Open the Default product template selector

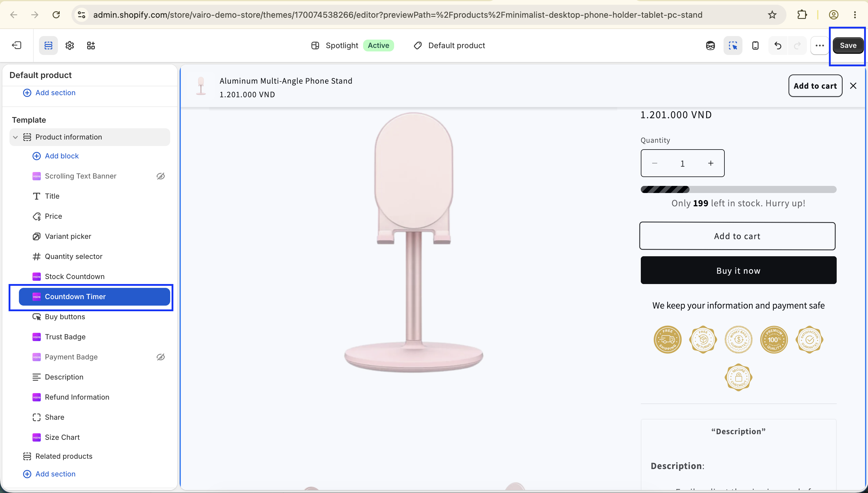[449, 46]
